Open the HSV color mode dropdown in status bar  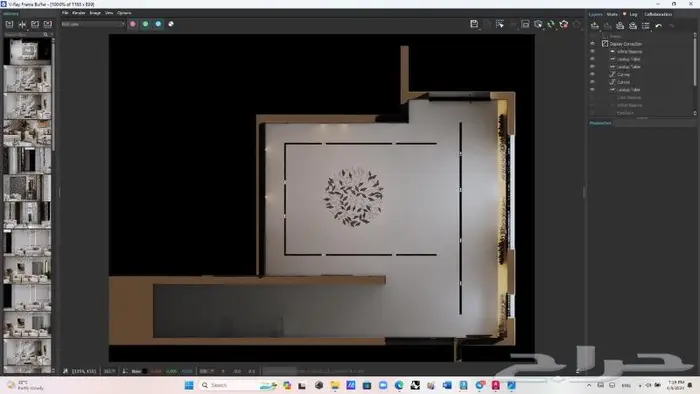pyautogui.click(x=206, y=371)
